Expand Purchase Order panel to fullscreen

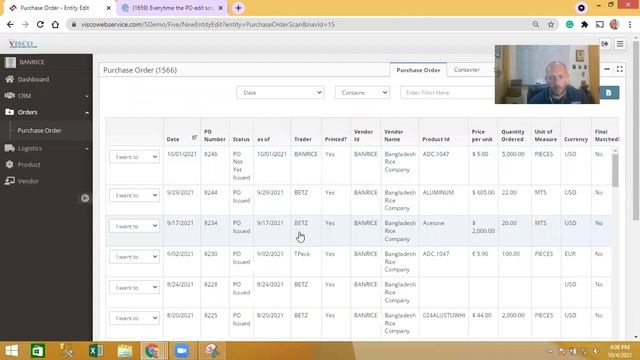(620, 69)
